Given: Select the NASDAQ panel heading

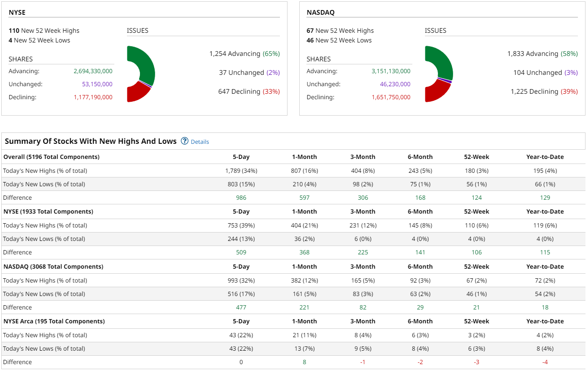Looking at the screenshot, I should coord(321,12).
